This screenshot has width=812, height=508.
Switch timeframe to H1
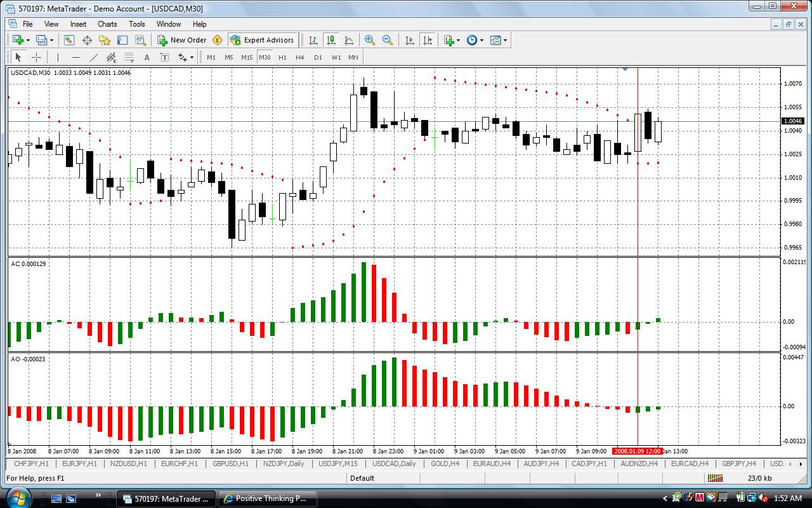point(282,57)
